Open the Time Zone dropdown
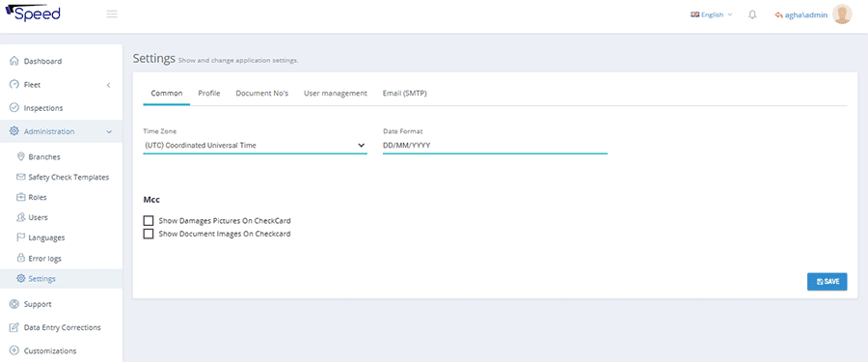868x362 pixels. [x=255, y=145]
